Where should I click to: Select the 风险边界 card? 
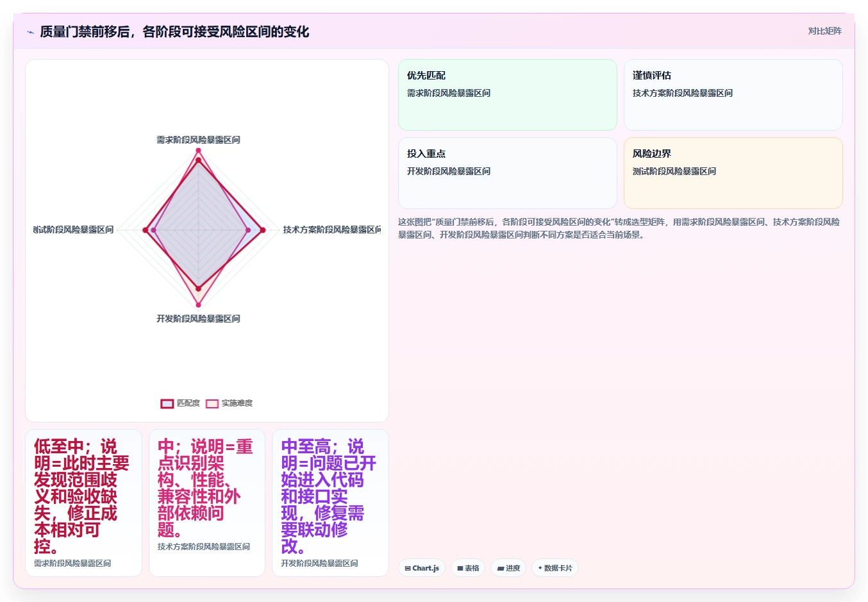coord(733,173)
